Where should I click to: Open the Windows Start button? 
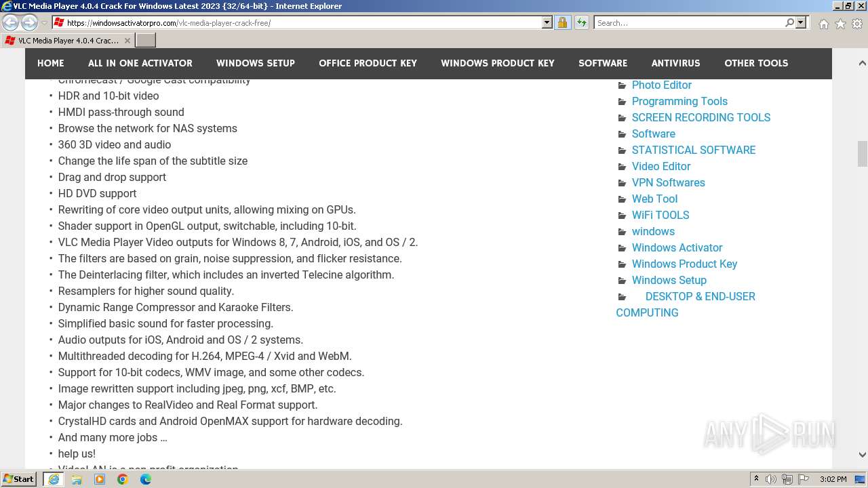click(19, 479)
